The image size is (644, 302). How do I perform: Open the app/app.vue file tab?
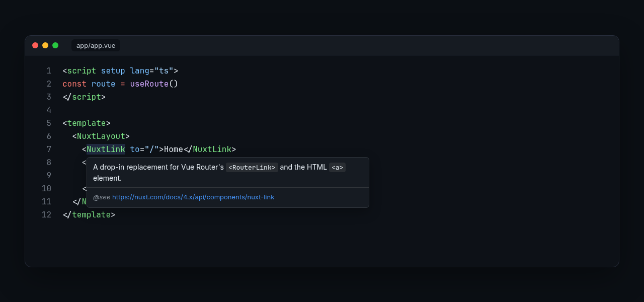pos(96,45)
